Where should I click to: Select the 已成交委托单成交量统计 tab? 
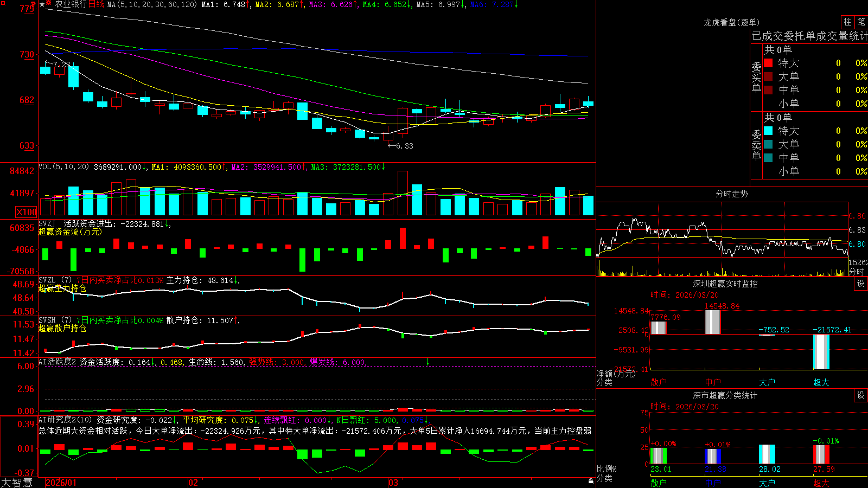click(810, 36)
